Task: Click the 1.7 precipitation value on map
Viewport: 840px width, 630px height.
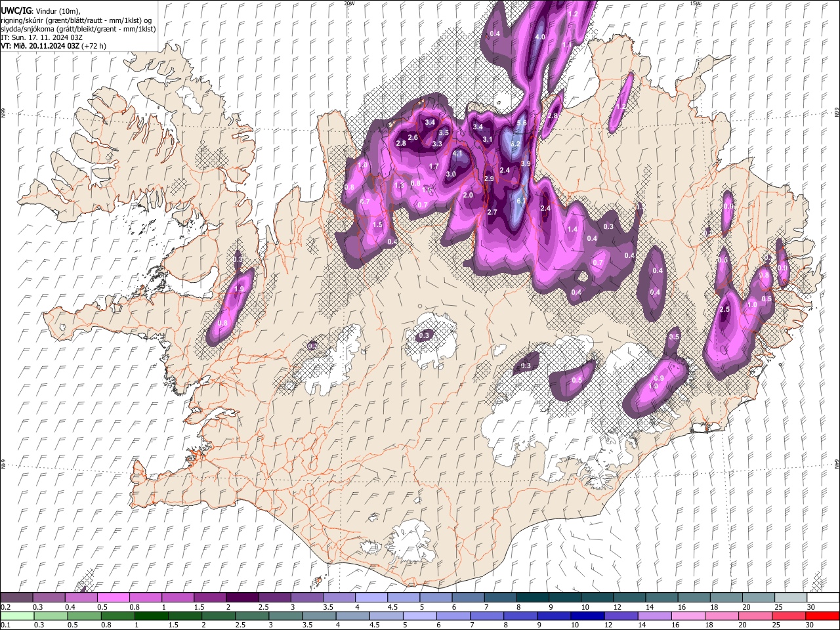Action: [434, 167]
